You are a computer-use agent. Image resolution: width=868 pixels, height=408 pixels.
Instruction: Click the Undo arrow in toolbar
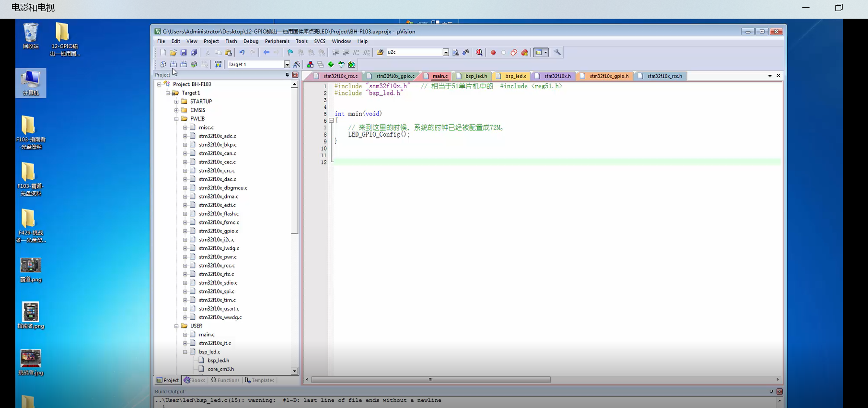(x=242, y=52)
